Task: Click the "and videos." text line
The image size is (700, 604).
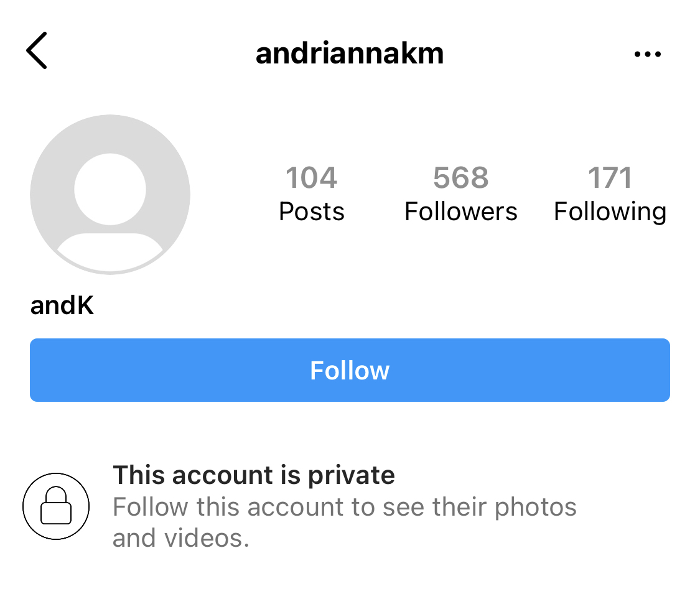Action: pos(180,538)
